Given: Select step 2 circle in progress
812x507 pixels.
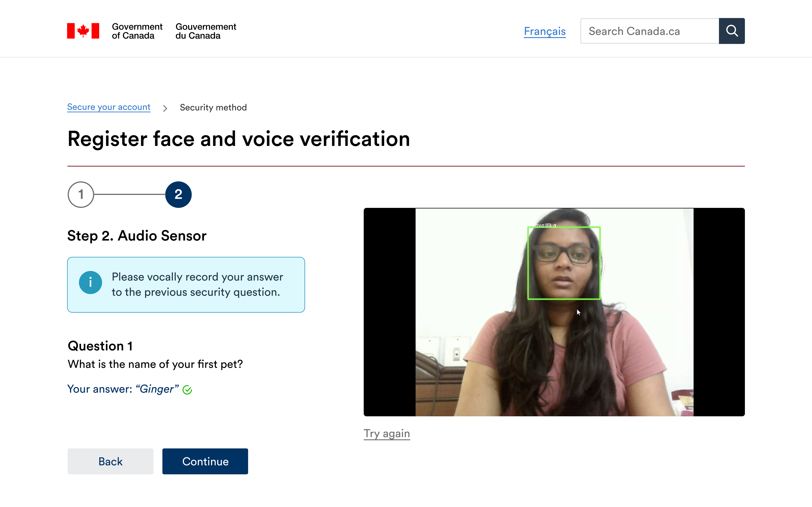Looking at the screenshot, I should (x=178, y=194).
